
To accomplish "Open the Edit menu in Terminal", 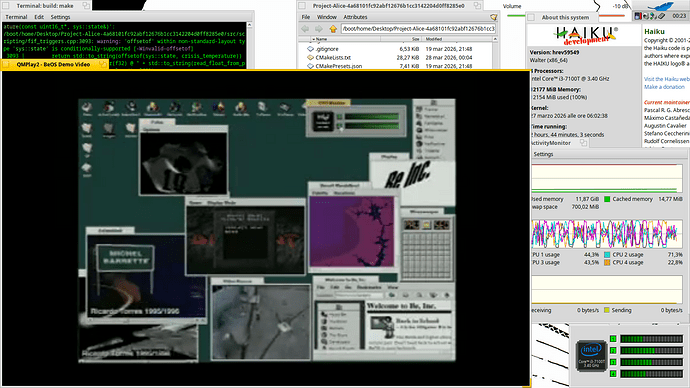I will coord(39,17).
